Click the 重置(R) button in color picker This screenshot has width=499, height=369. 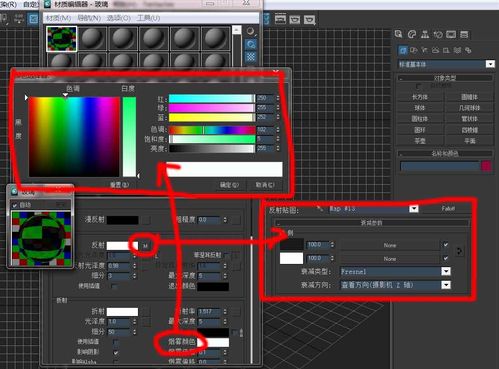(x=119, y=185)
